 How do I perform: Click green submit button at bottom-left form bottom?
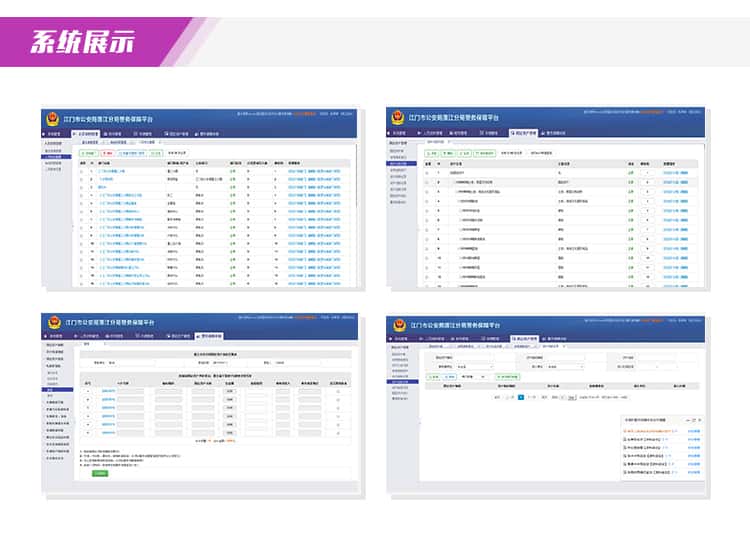click(100, 472)
